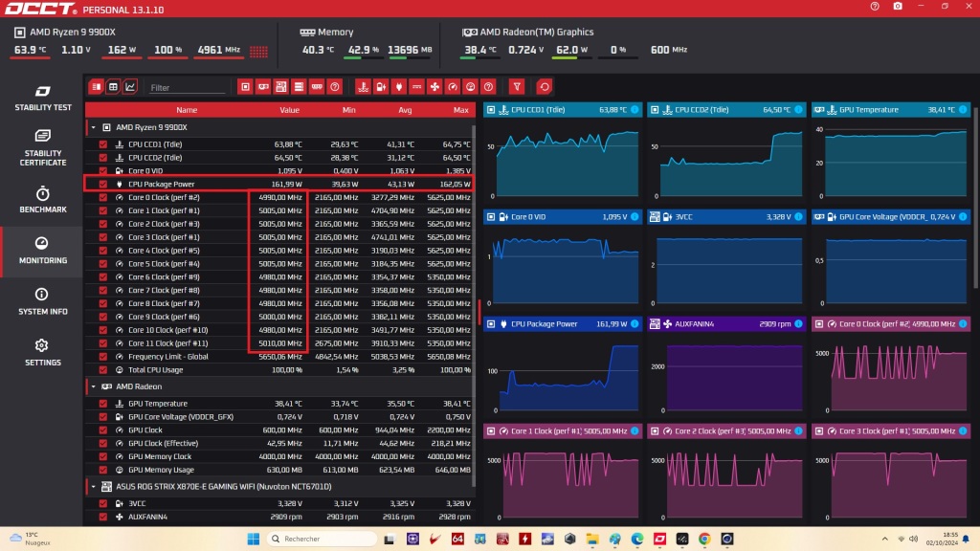980x551 pixels.
Task: Open the filter funnel icon in the toolbar
Action: [517, 86]
